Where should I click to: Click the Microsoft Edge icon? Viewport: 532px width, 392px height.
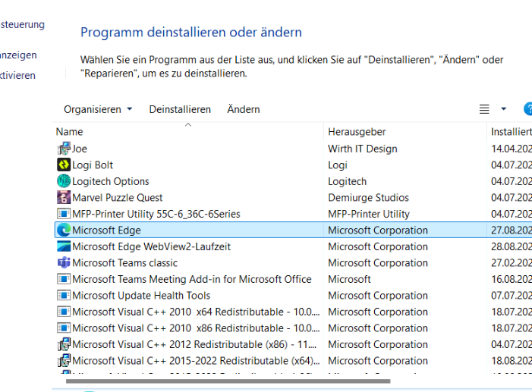click(64, 230)
